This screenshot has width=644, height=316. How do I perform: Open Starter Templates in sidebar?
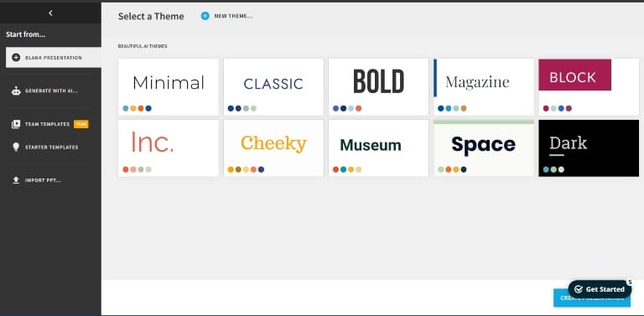pos(44,148)
